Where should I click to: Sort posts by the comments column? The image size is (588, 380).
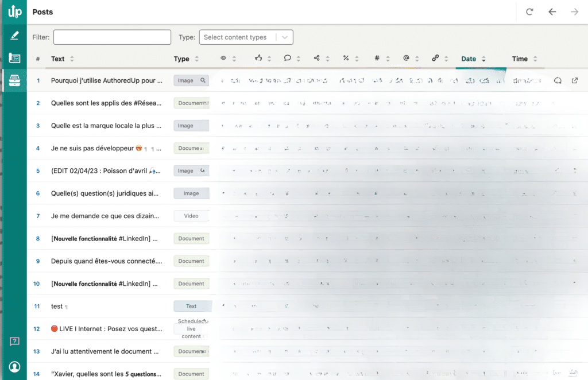point(288,59)
